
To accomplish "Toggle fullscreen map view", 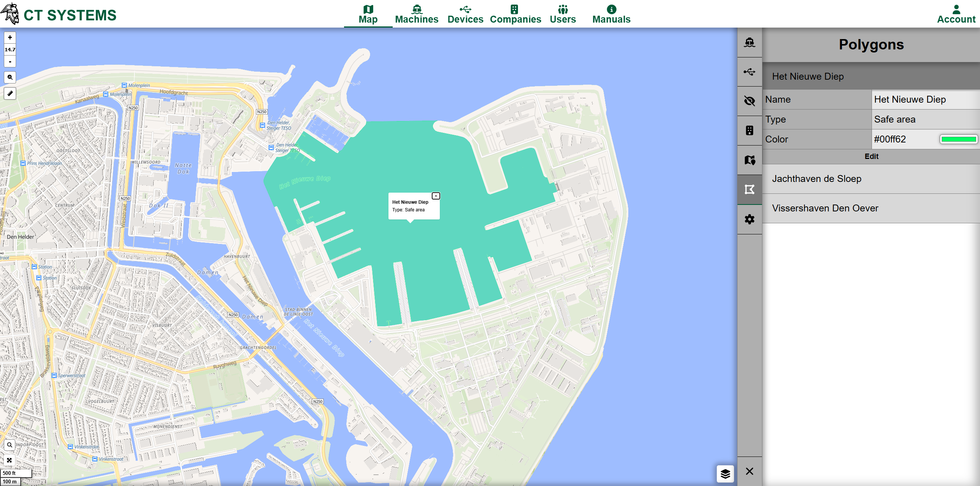I will coord(9,460).
